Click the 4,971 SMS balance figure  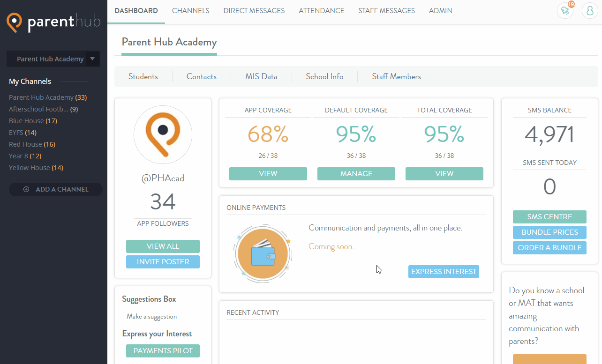pyautogui.click(x=549, y=135)
